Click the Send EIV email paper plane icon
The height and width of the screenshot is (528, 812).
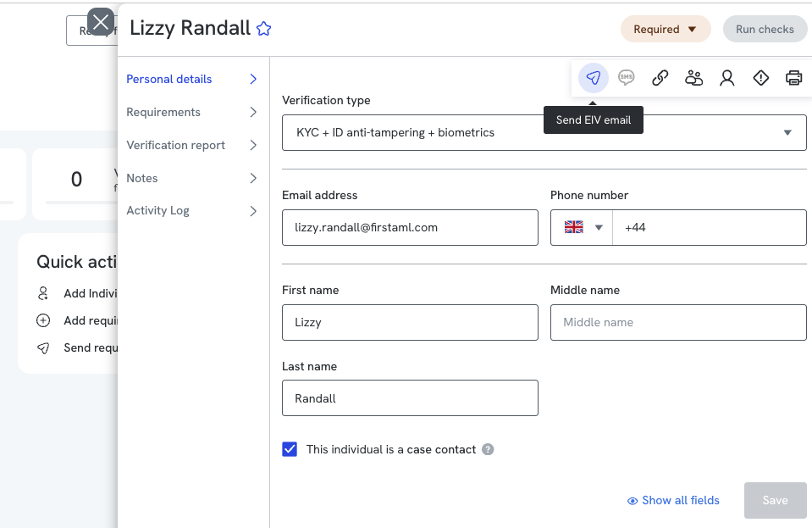pyautogui.click(x=593, y=78)
